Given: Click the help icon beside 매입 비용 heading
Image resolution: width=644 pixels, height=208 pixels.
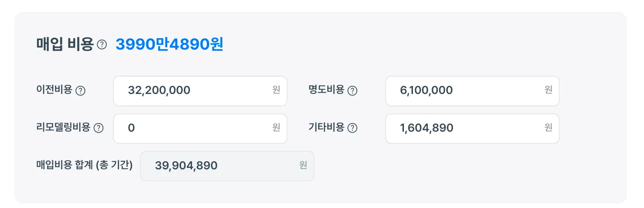Looking at the screenshot, I should pyautogui.click(x=102, y=44).
